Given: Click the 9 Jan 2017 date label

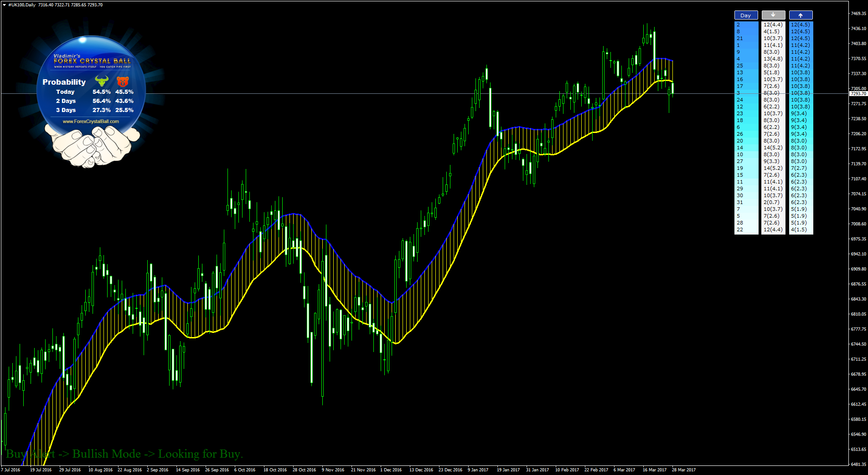Looking at the screenshot, I should click(x=478, y=470).
